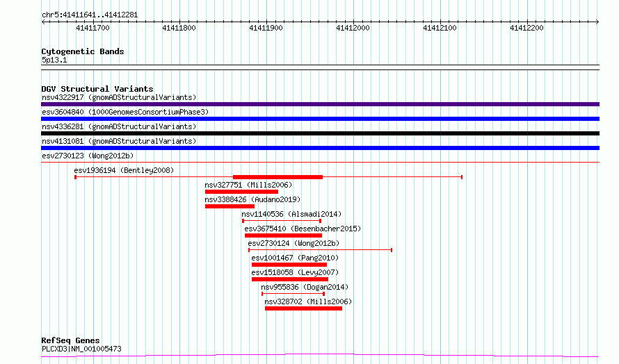
Task: Click the left arrow end of ruler
Action: click(43, 22)
